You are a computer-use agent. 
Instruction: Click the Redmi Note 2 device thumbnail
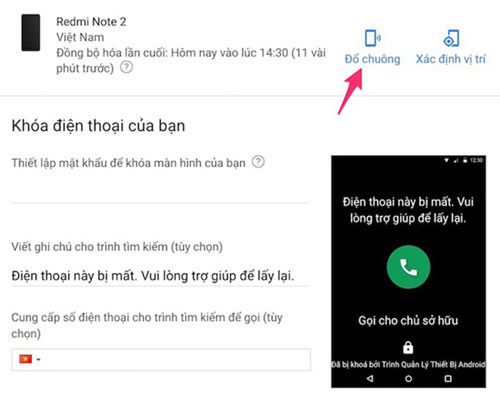31,32
